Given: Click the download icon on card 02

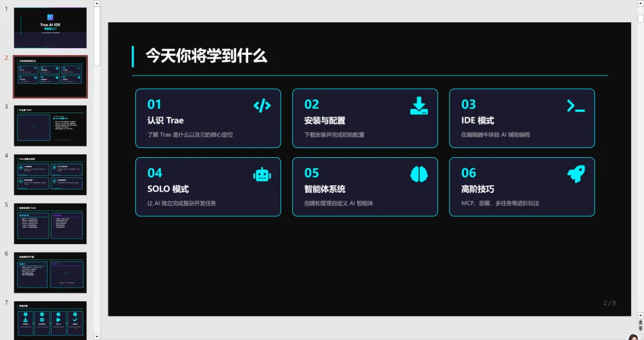Looking at the screenshot, I should tap(419, 106).
